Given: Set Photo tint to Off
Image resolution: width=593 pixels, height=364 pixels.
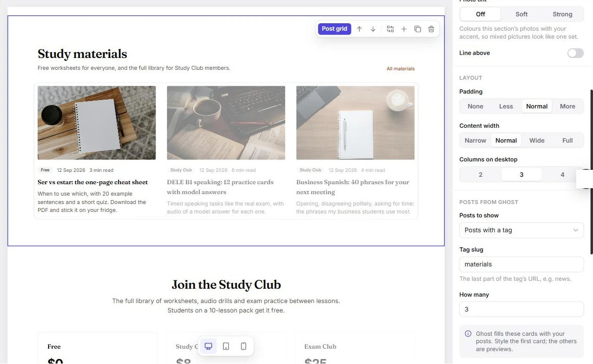Looking at the screenshot, I should (480, 14).
